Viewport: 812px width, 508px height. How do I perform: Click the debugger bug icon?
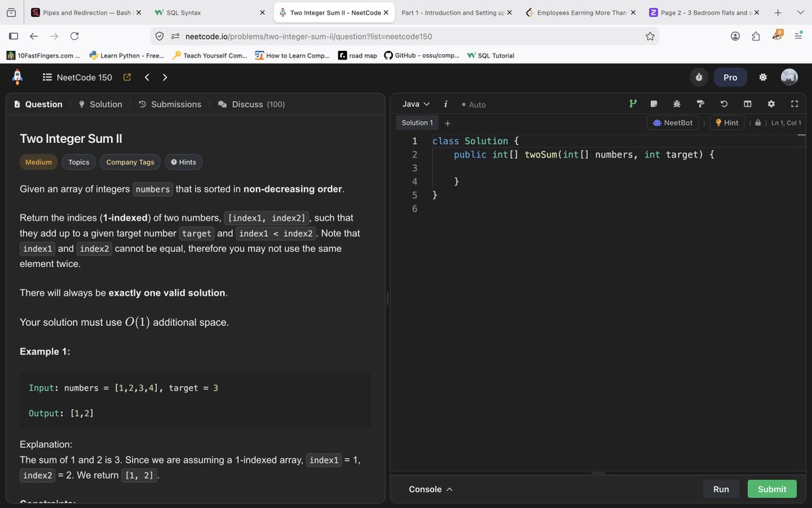[677, 104]
